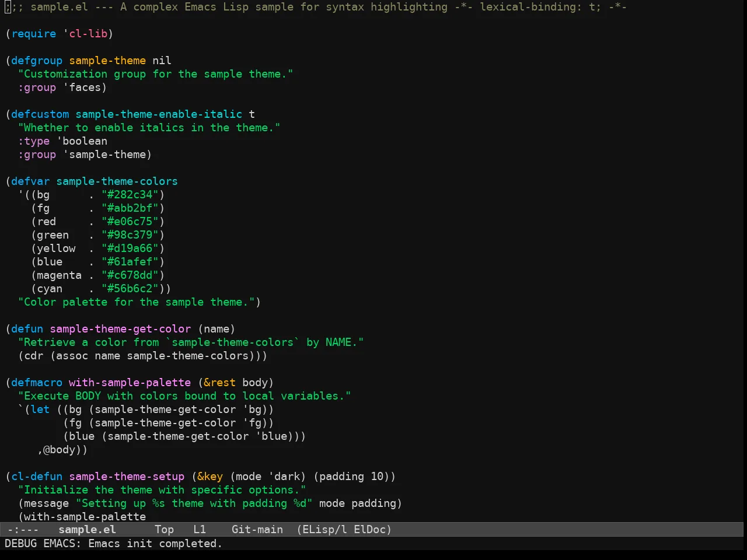Screen dimensions: 747x560
Task: Click the docstring starting "Retrieve a color from"
Action: pos(191,342)
